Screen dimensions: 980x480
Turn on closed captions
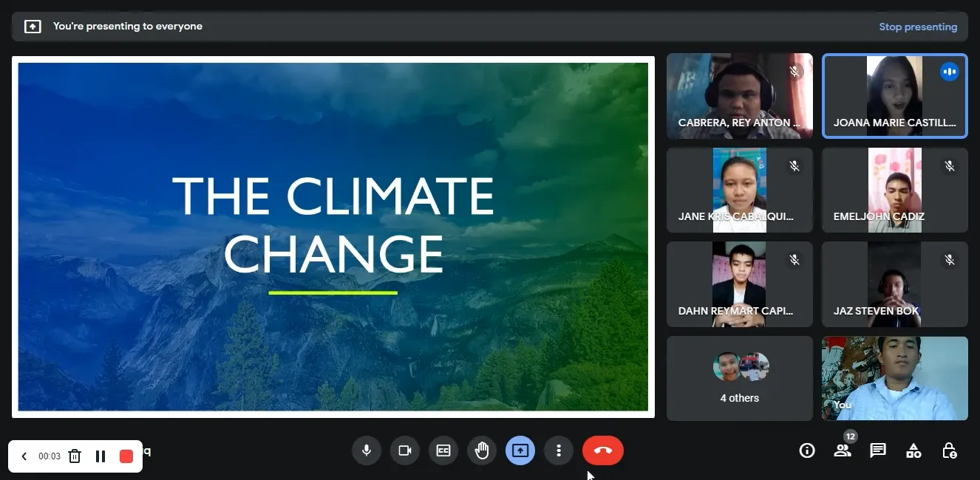(443, 450)
